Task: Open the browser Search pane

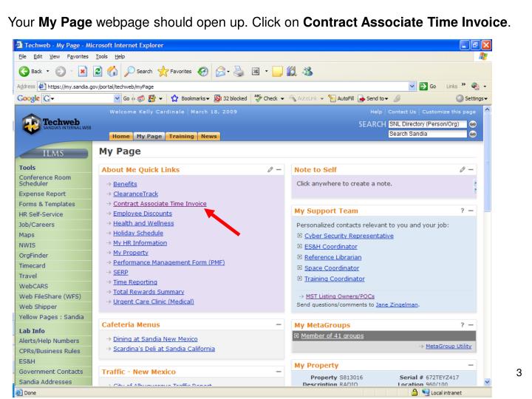Action: [x=138, y=71]
